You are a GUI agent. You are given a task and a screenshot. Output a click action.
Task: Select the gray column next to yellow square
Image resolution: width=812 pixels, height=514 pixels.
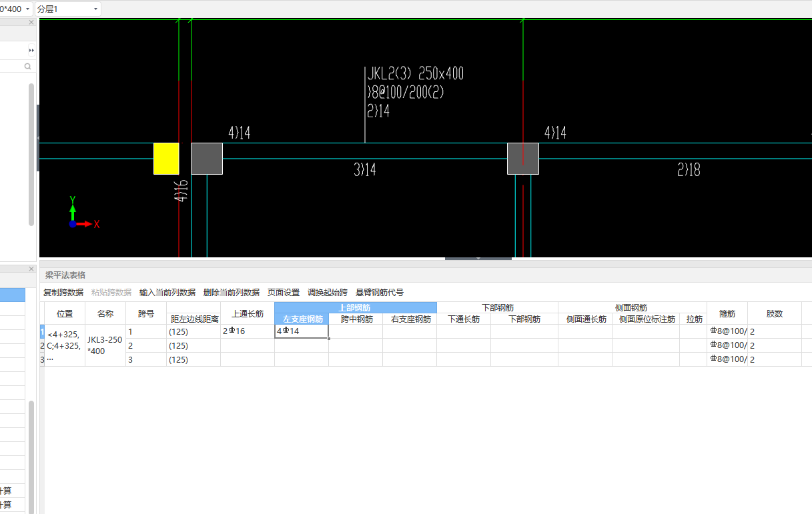tap(207, 159)
